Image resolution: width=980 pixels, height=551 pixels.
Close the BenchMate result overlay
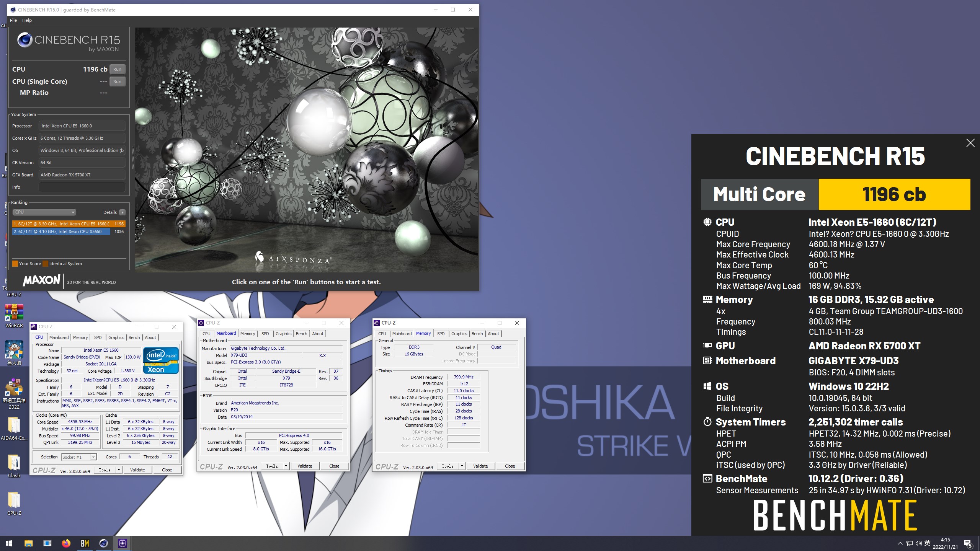970,143
